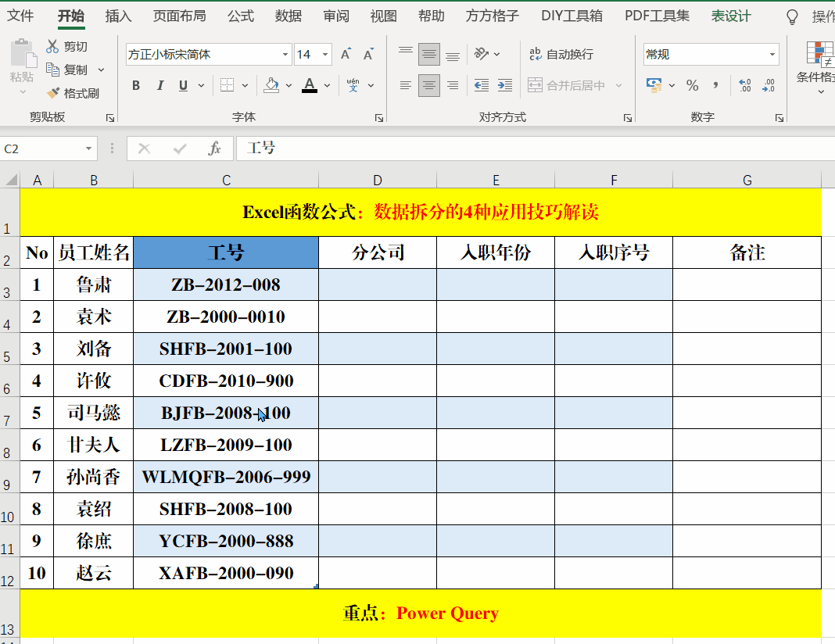Switch to the Page Layout (页面布局) tab
This screenshot has height=644, width=835.
[x=180, y=16]
